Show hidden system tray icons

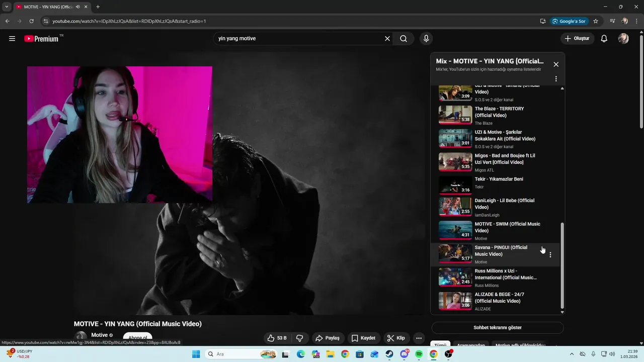(x=572, y=354)
